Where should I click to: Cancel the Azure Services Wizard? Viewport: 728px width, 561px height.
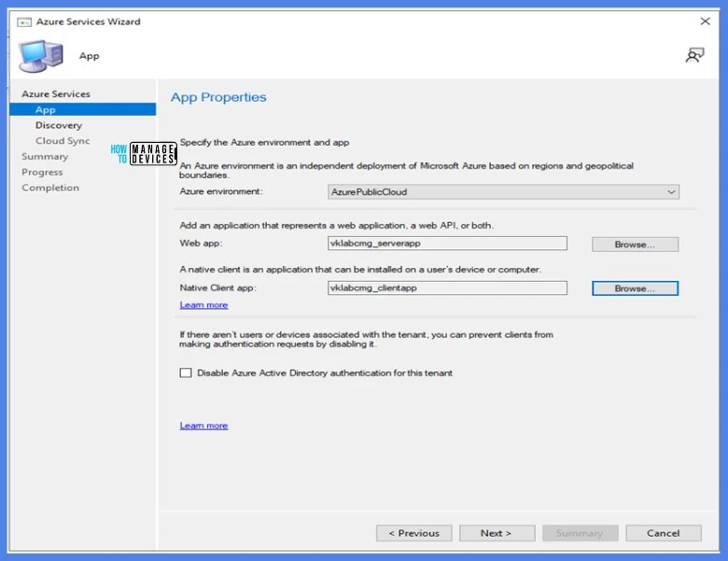tap(663, 533)
